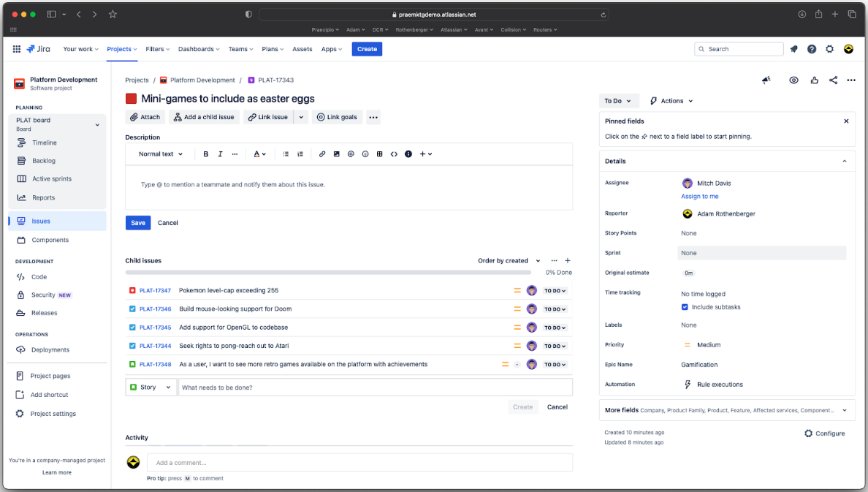This screenshot has height=492, width=868.
Task: Open more formatting options next to italic
Action: click(235, 154)
